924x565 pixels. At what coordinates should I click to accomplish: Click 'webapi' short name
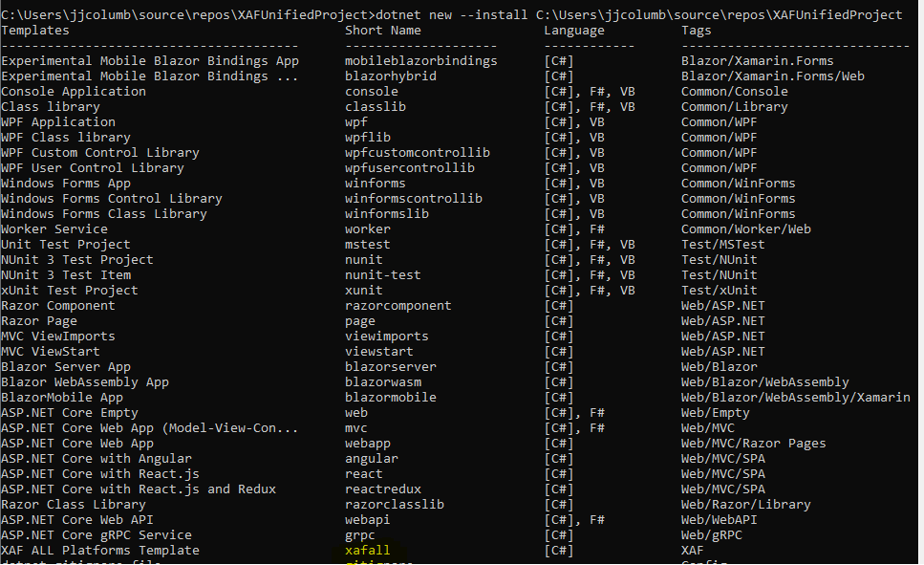point(368,521)
